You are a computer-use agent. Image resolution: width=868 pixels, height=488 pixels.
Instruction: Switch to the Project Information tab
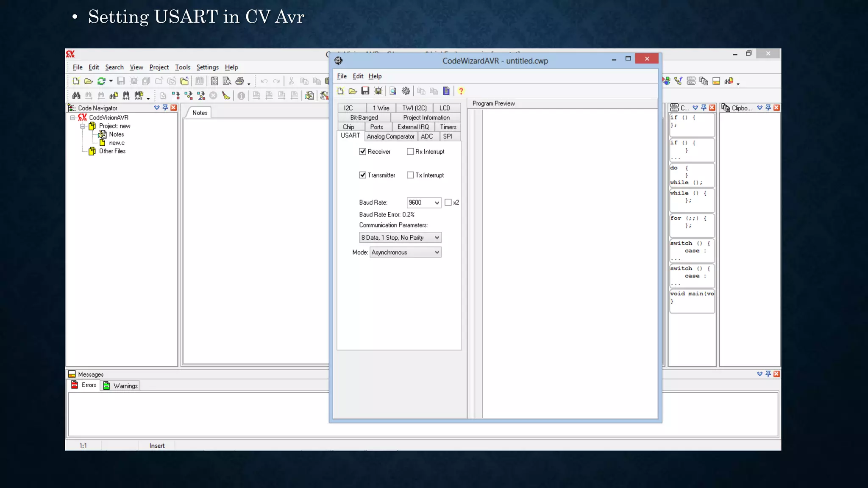pyautogui.click(x=426, y=118)
